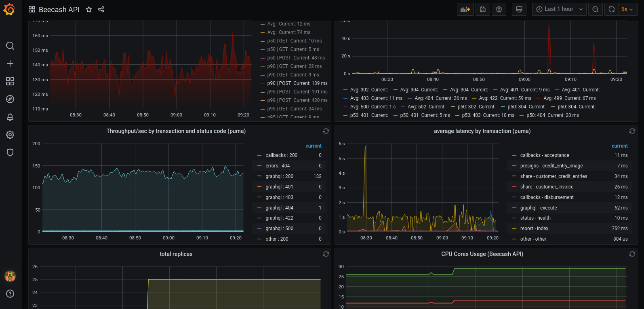The height and width of the screenshot is (309, 644).
Task: Open the Help question mark icon
Action: point(10,294)
